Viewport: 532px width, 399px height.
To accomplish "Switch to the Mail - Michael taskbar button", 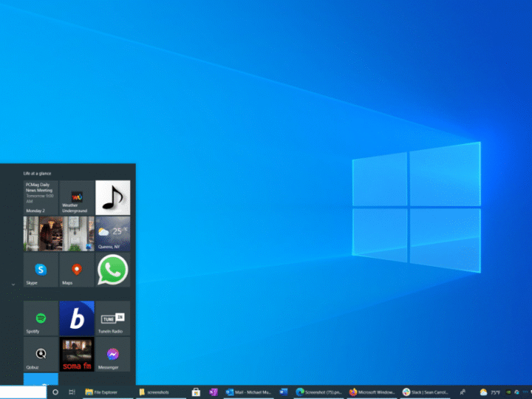I will [x=249, y=392].
